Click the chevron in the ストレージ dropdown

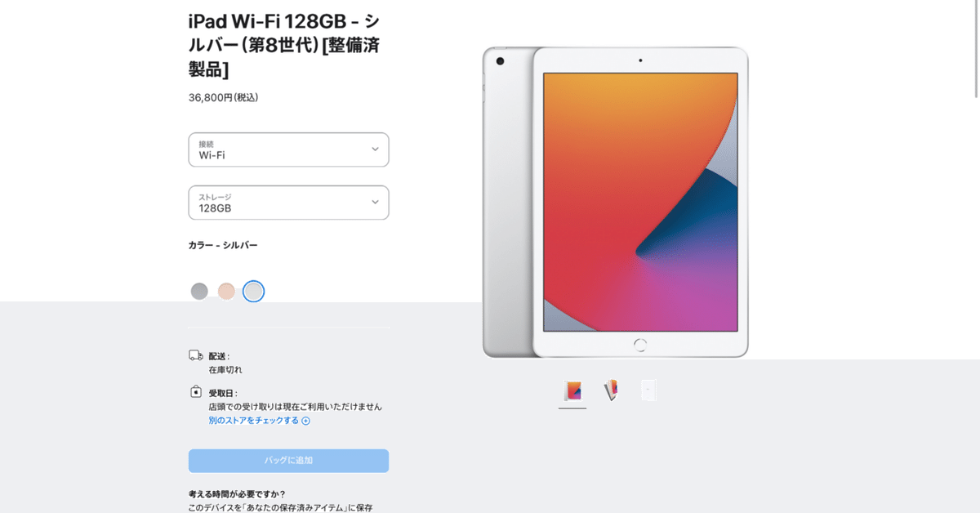(375, 202)
